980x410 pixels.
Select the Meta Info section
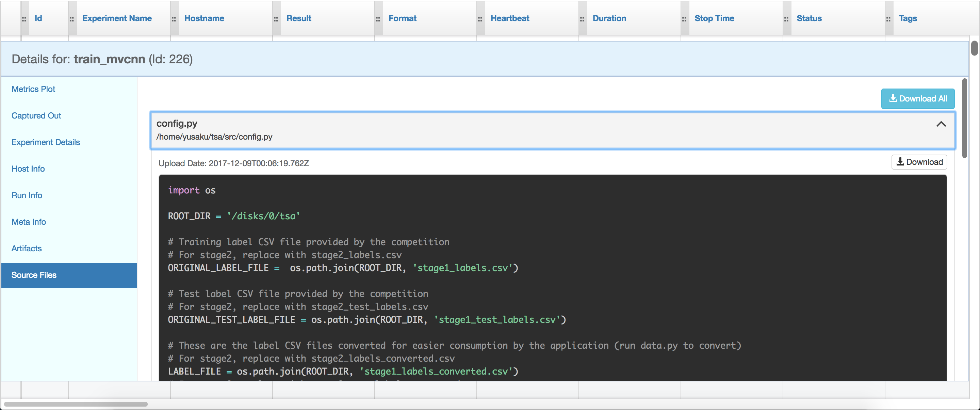point(29,222)
